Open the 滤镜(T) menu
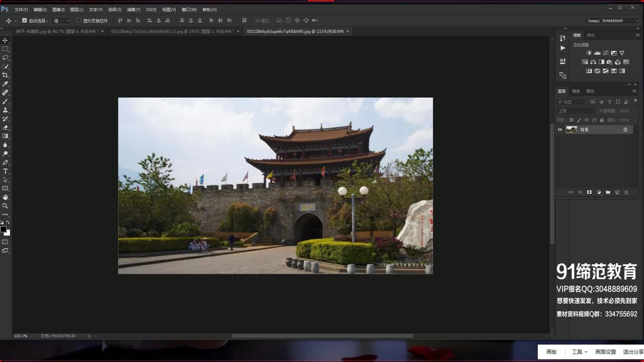644x362 pixels. pos(133,10)
